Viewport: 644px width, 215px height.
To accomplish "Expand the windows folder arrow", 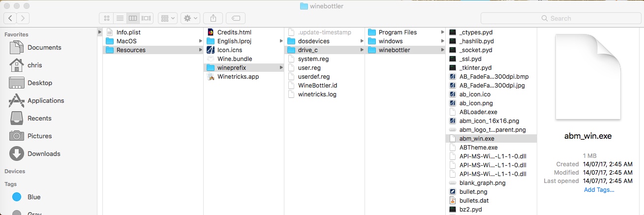I will [x=442, y=41].
